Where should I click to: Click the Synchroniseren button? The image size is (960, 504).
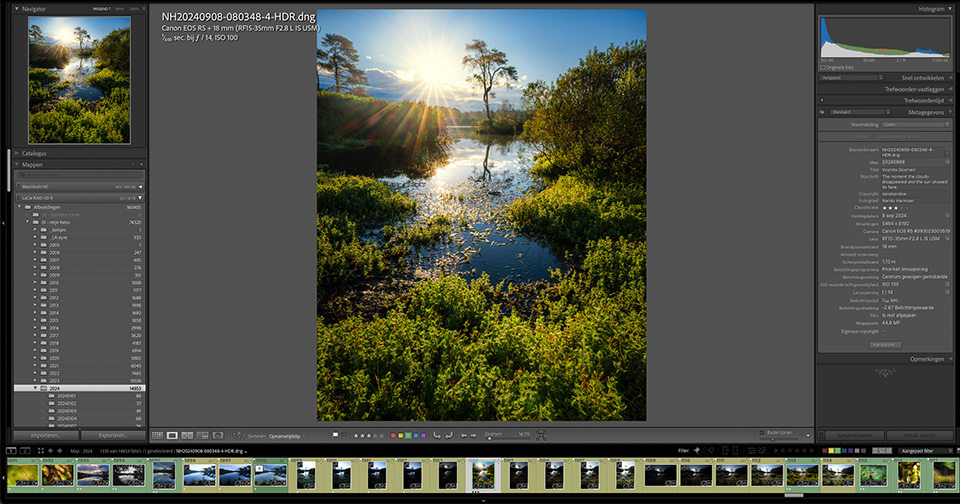click(853, 435)
